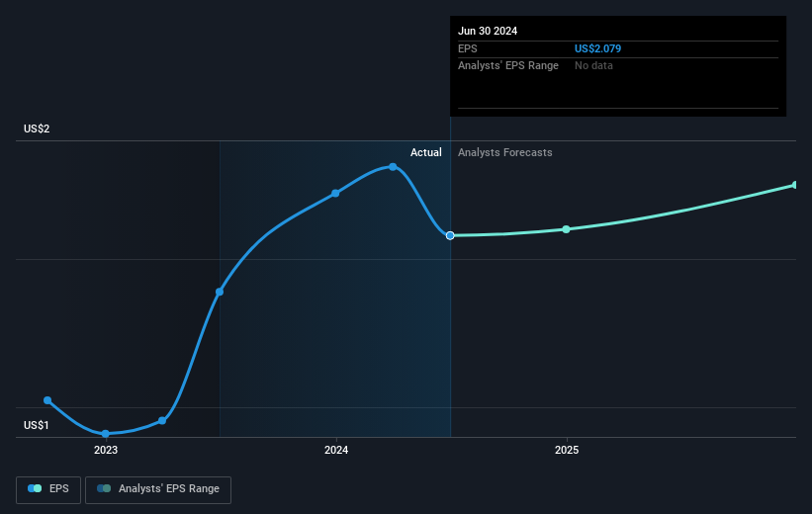Click the Jun 30 2024 tooltip date
The image size is (812, 514).
(x=488, y=31)
